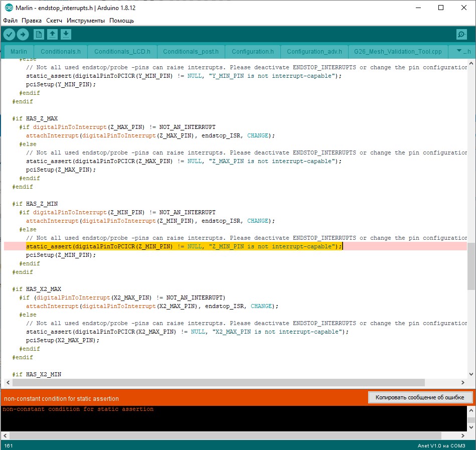Open the Файл menu
476x450 pixels.
[10, 21]
